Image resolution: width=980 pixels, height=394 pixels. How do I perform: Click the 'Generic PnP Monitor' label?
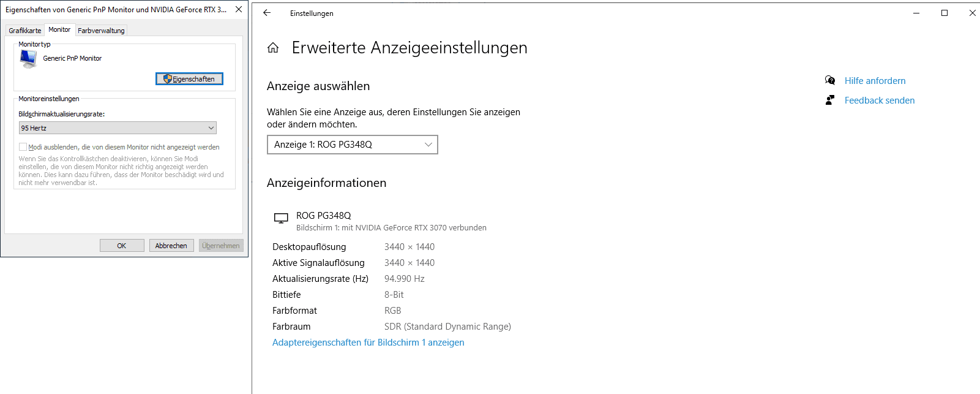[72, 58]
